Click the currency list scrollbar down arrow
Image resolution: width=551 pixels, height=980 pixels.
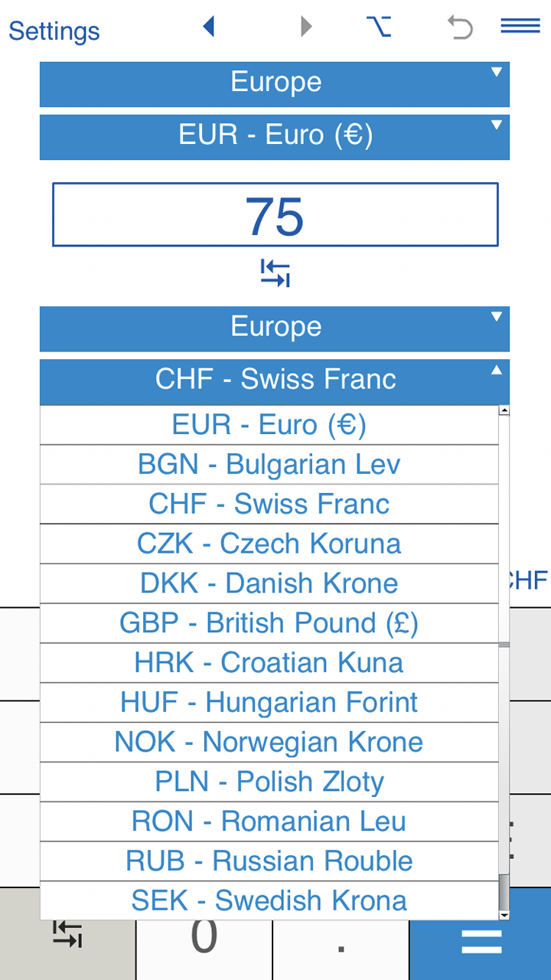[504, 915]
